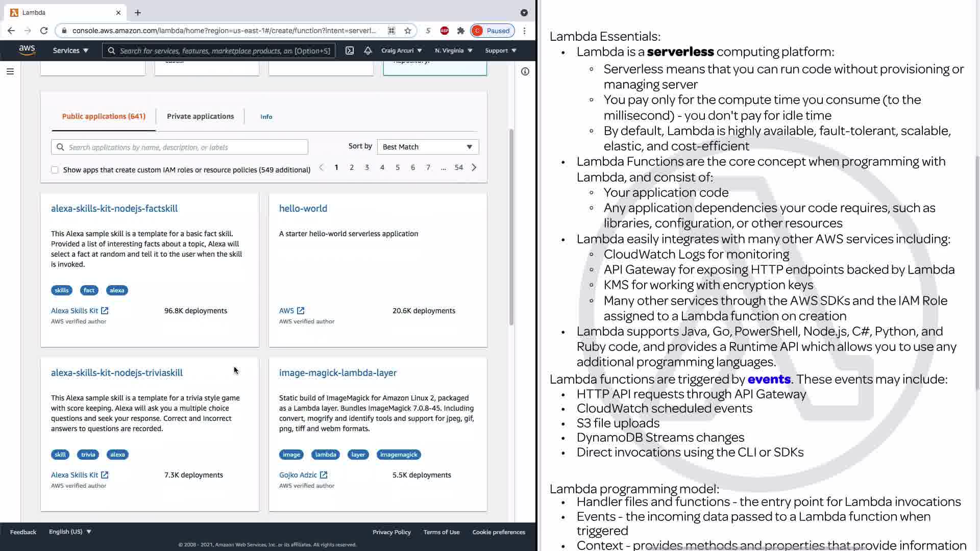Expand the Services dropdown
This screenshot has width=980, height=551.
tap(70, 51)
